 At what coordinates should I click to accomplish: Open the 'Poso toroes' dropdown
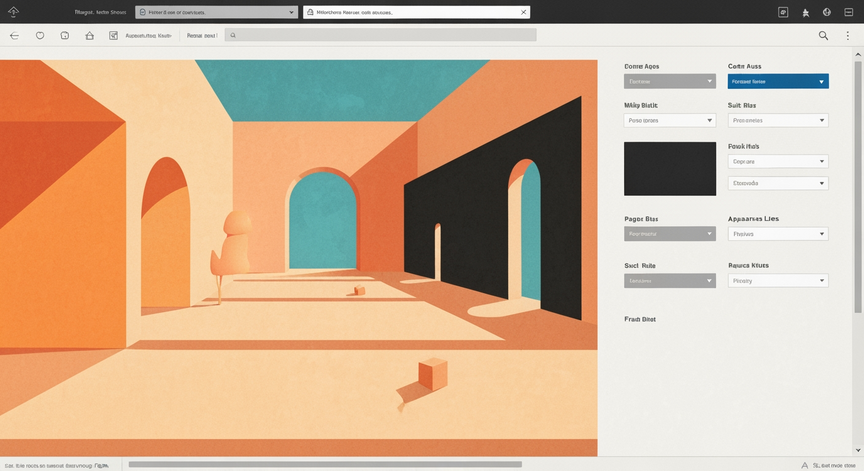point(669,120)
